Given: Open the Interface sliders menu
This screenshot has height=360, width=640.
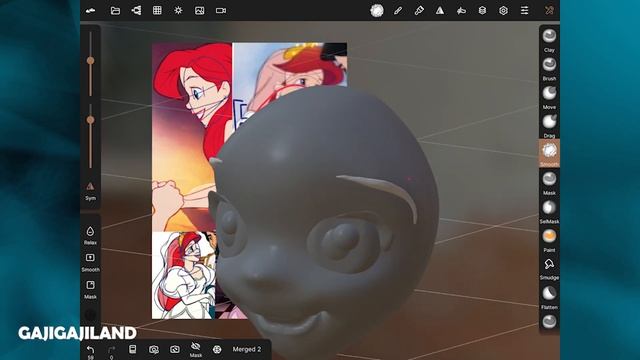Looking at the screenshot, I should coord(524,11).
